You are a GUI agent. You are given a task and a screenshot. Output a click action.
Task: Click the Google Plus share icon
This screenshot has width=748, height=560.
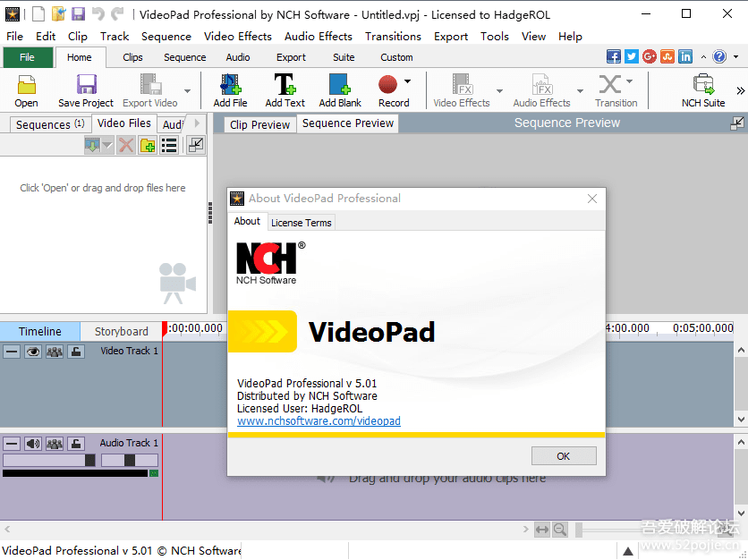point(650,56)
